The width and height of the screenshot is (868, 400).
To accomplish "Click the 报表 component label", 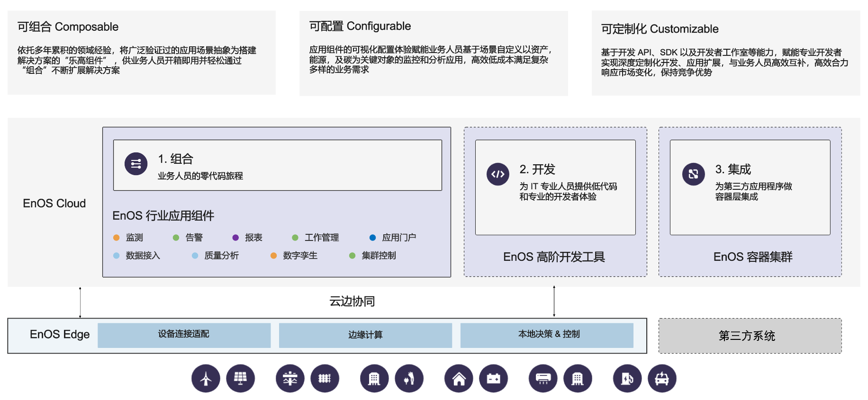I will pyautogui.click(x=254, y=238).
